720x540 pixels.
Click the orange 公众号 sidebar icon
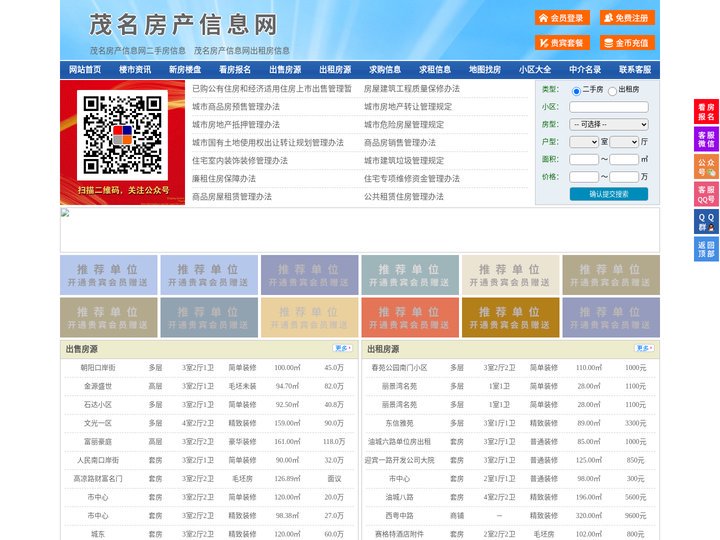click(706, 167)
